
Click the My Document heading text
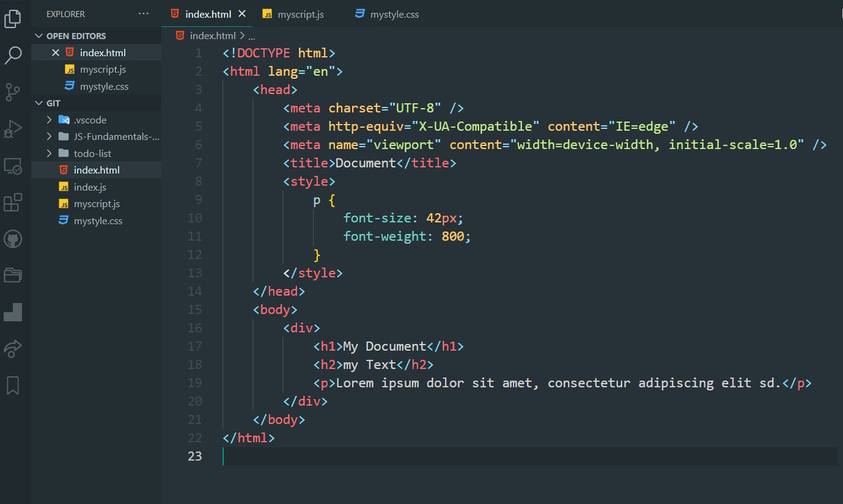(385, 346)
